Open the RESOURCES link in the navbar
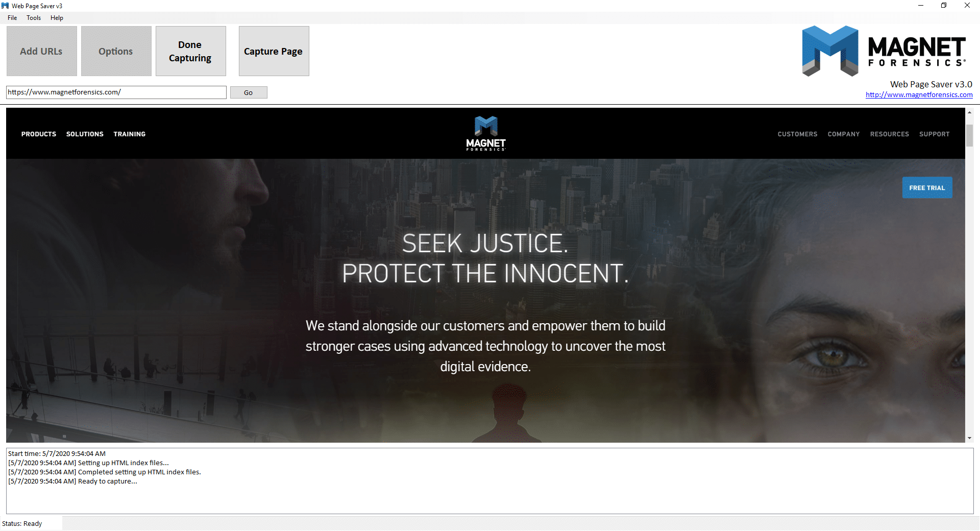Screen dimensions: 980x531 [x=890, y=134]
